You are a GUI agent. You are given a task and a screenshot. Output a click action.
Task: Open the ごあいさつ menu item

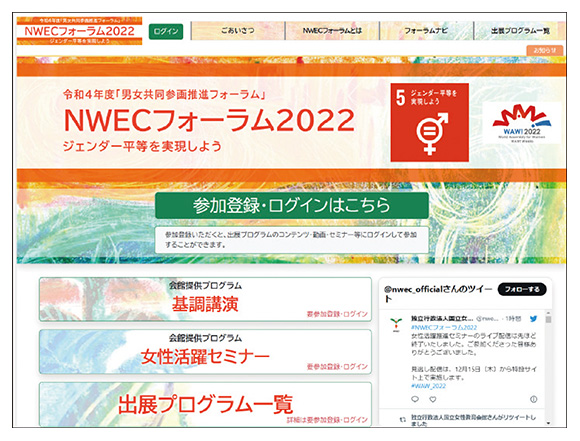238,31
